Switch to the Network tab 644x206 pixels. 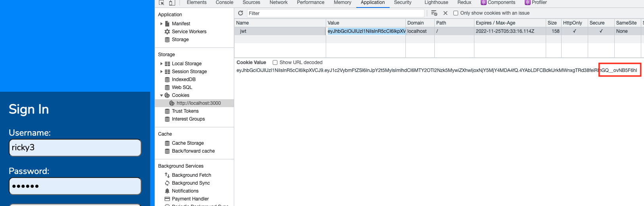coord(278,2)
